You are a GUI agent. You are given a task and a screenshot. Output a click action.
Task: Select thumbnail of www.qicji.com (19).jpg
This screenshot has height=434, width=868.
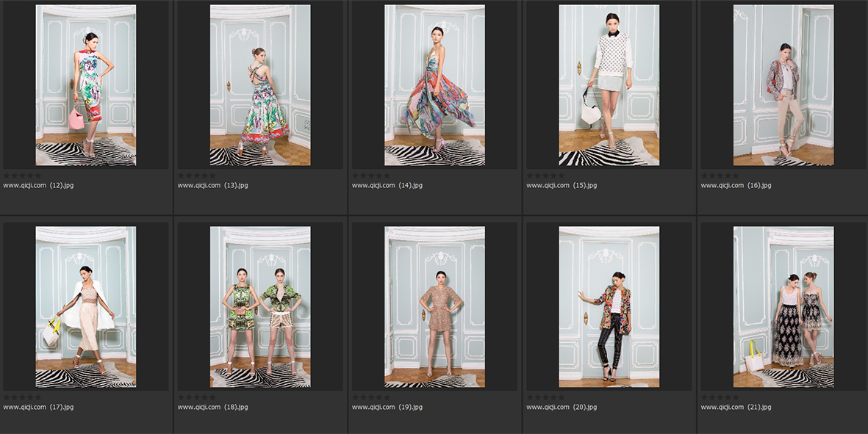point(434,307)
